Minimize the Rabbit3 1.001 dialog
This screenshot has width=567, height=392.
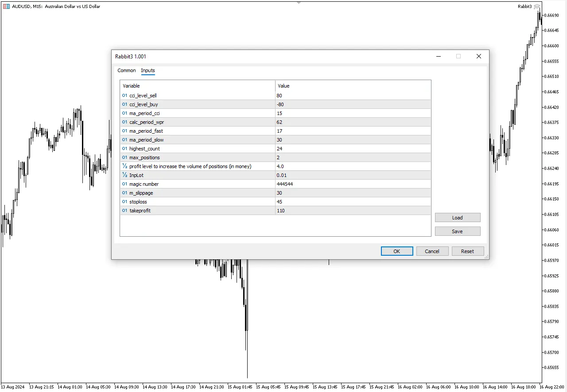[439, 56]
